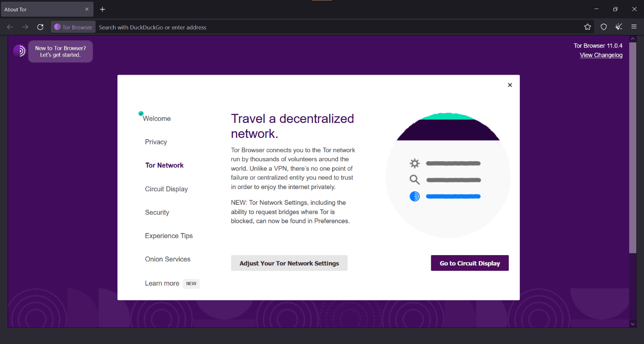Go to Circuit Display in sidebar
Viewport: 644px width, 344px height.
tap(166, 189)
